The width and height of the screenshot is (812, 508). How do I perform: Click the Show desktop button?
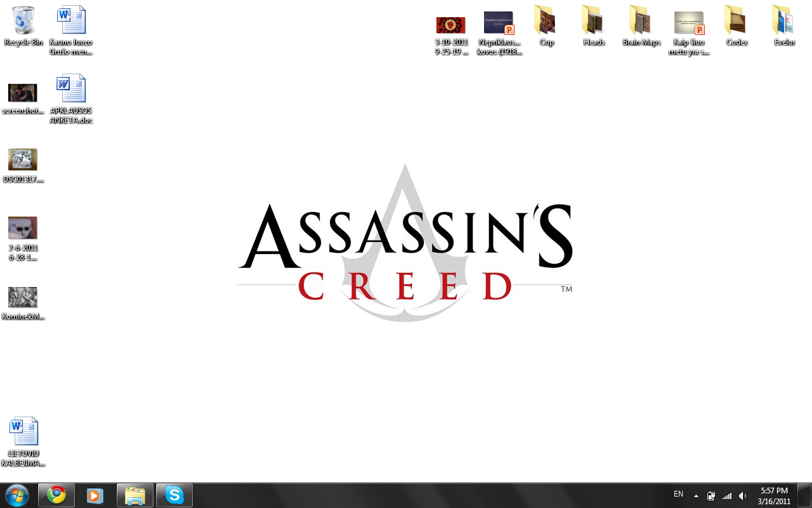[806, 495]
